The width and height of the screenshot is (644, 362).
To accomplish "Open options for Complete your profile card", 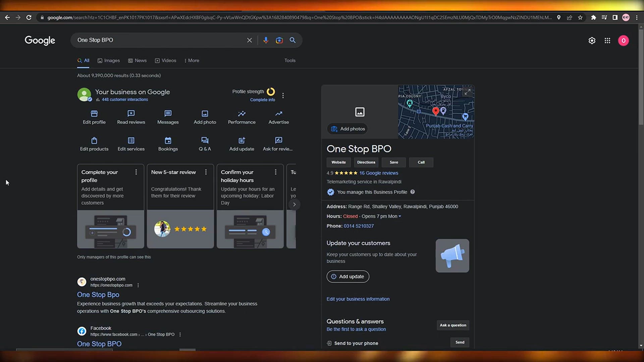I will pyautogui.click(x=136, y=172).
